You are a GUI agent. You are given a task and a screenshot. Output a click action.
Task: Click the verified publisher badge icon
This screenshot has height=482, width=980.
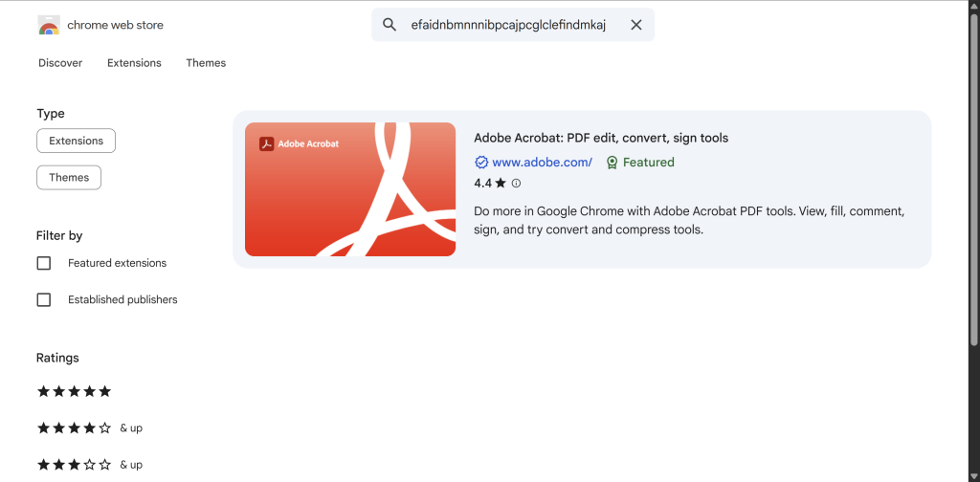click(x=481, y=163)
